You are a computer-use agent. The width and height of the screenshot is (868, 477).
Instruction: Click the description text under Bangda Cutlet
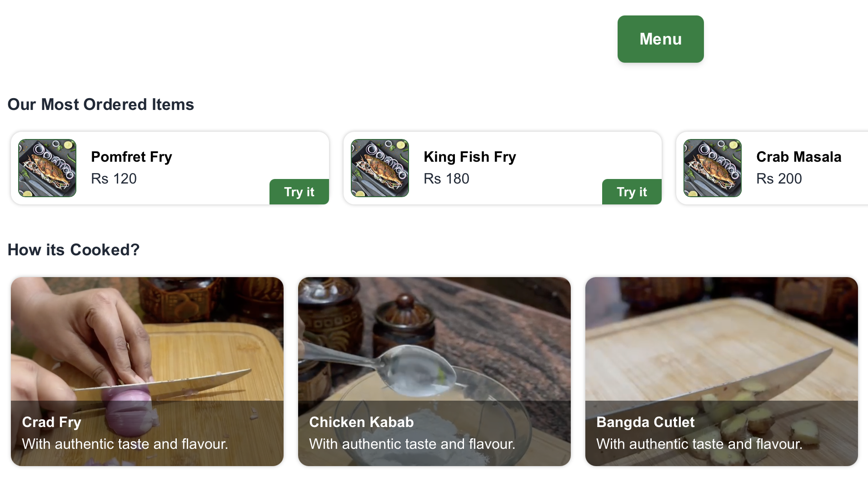coord(699,444)
